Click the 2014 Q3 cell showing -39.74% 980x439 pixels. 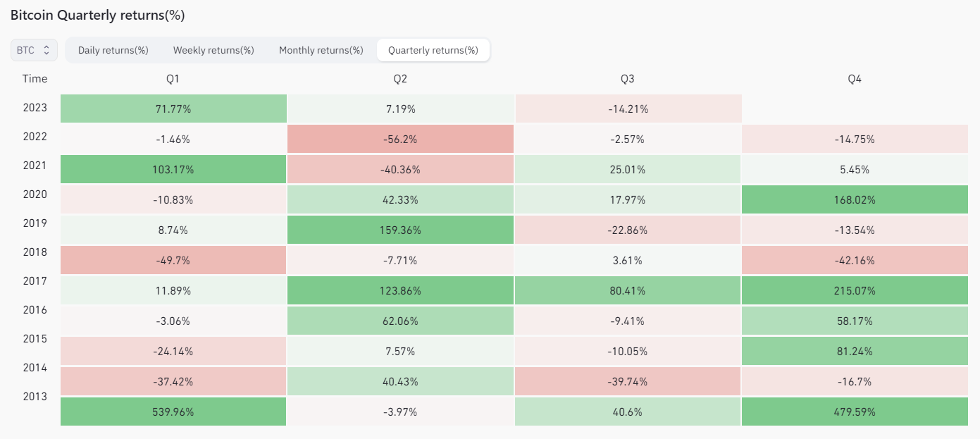point(627,381)
